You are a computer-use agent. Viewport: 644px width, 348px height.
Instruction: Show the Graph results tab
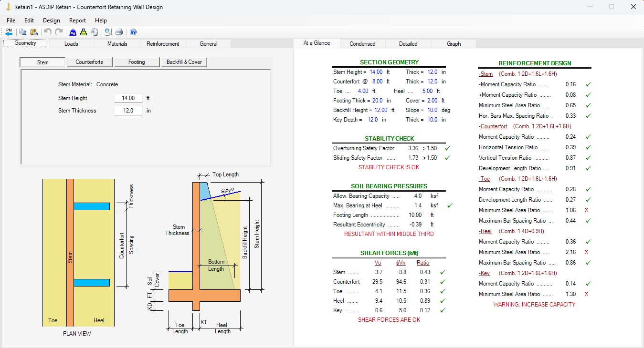[454, 43]
